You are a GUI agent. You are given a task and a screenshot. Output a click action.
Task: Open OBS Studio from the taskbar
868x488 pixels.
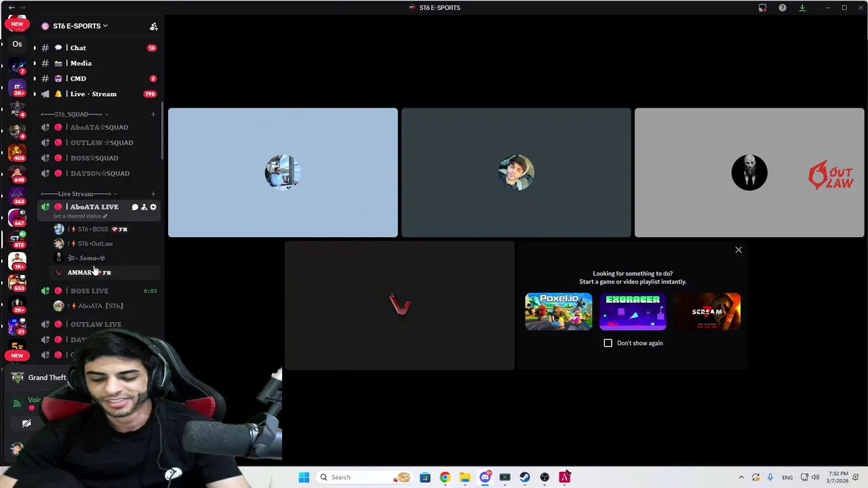pos(545,477)
